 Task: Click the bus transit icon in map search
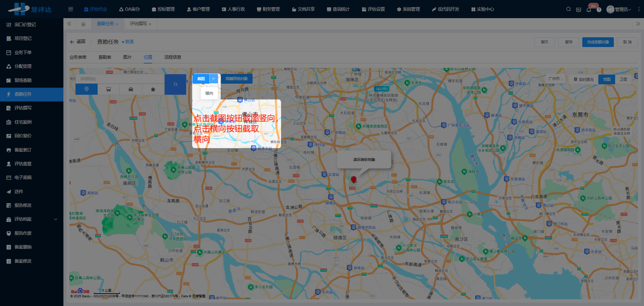[x=109, y=89]
